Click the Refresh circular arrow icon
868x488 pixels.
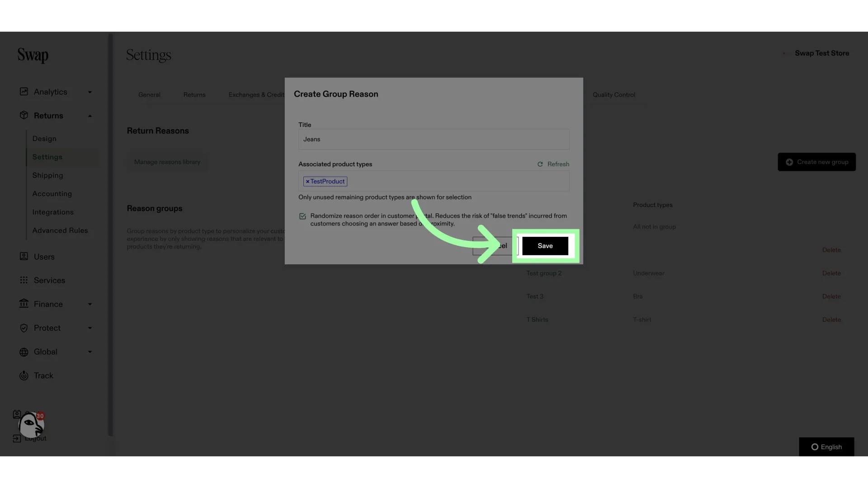coord(540,164)
